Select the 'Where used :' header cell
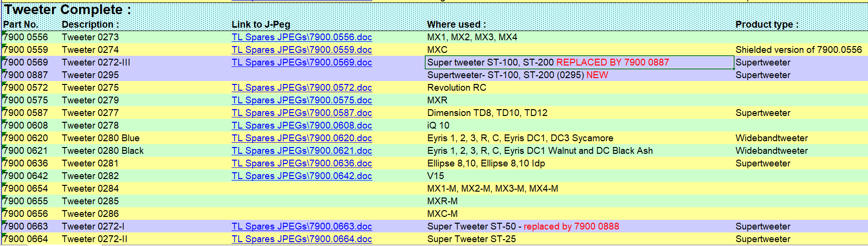Screen dimensions: 868x246 (x=456, y=25)
